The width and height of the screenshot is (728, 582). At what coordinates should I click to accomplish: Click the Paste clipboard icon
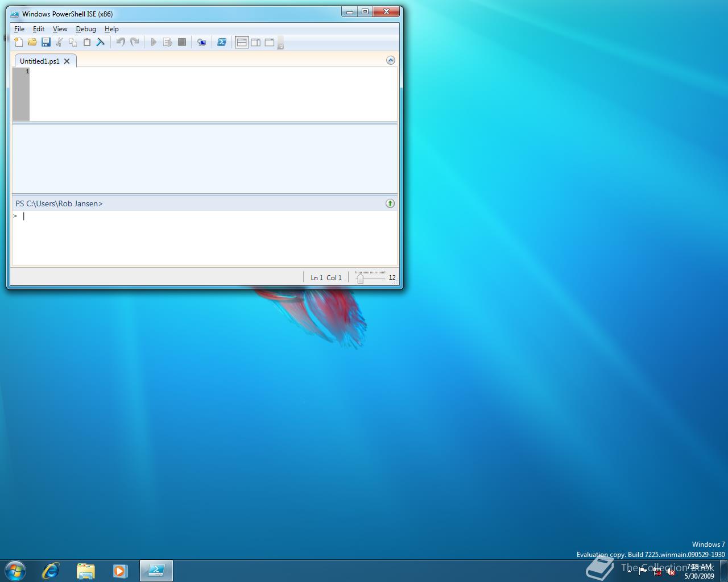coord(87,42)
